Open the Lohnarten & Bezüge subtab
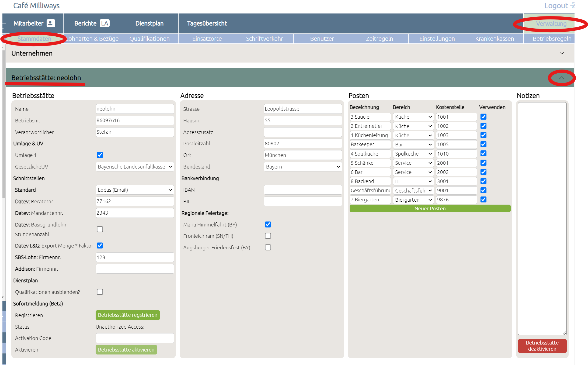The image size is (588, 365). pos(92,39)
